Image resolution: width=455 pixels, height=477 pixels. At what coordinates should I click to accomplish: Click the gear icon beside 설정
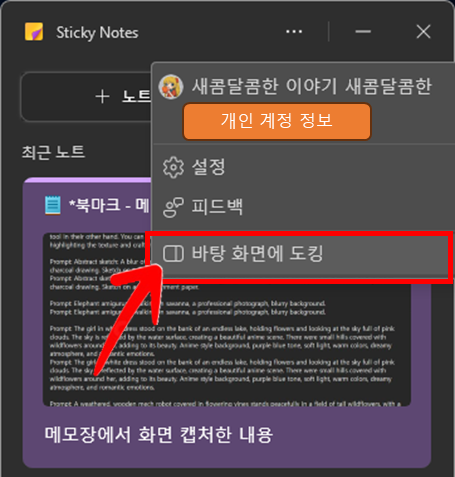[x=173, y=167]
